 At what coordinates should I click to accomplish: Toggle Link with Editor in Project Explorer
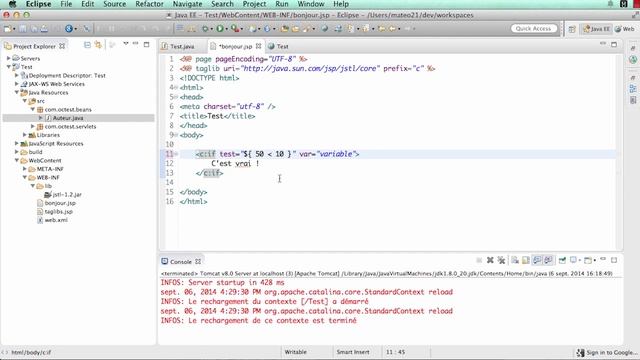(x=98, y=45)
